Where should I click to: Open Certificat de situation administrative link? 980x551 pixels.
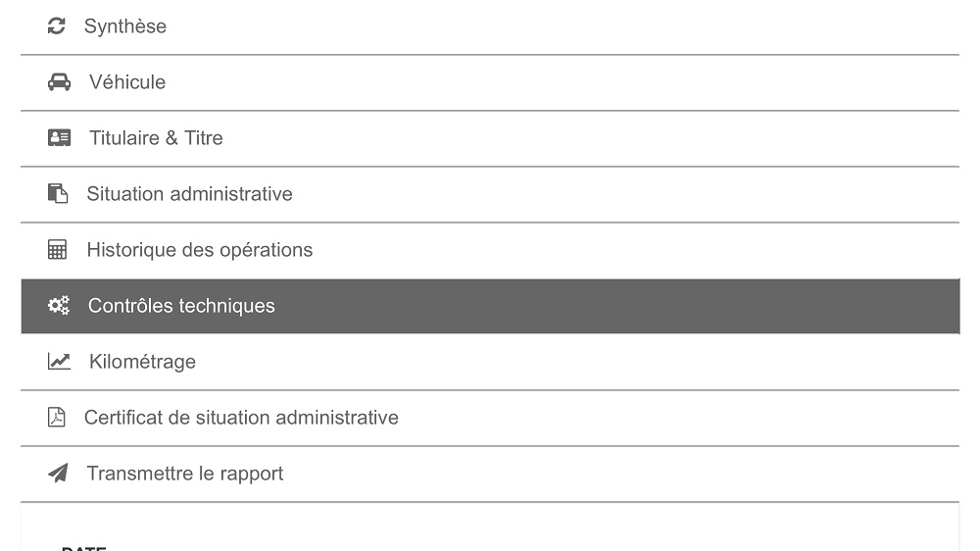(490, 418)
